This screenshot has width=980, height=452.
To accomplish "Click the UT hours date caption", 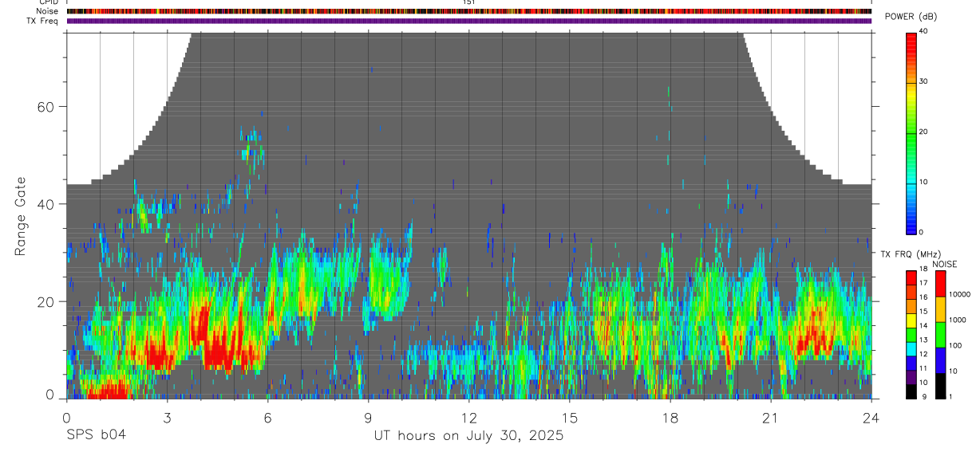I will 469,436.
